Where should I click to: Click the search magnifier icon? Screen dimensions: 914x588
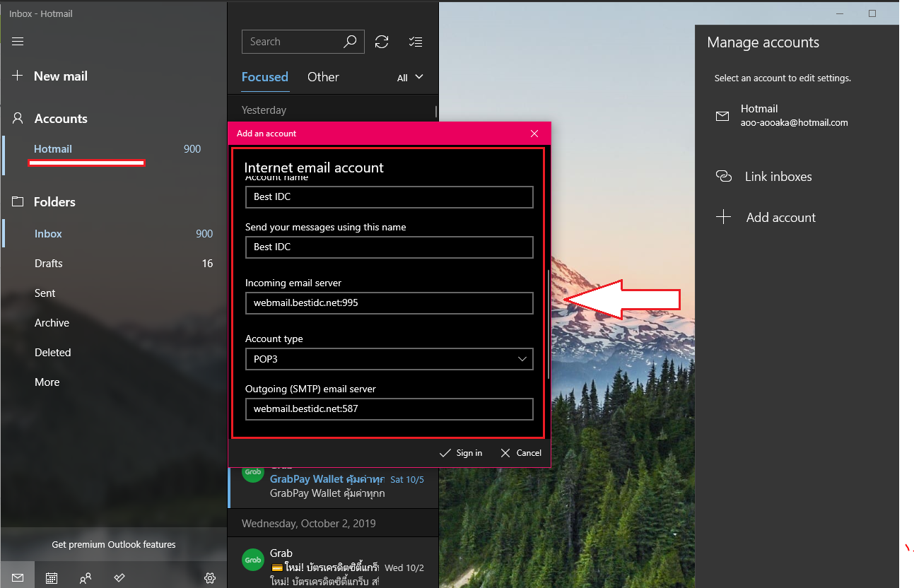coord(350,42)
